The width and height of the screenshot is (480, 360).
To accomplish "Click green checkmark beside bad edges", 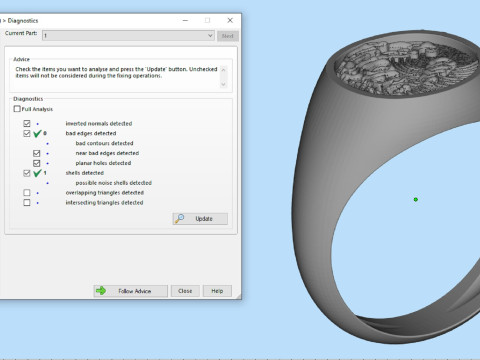I will pyautogui.click(x=37, y=133).
